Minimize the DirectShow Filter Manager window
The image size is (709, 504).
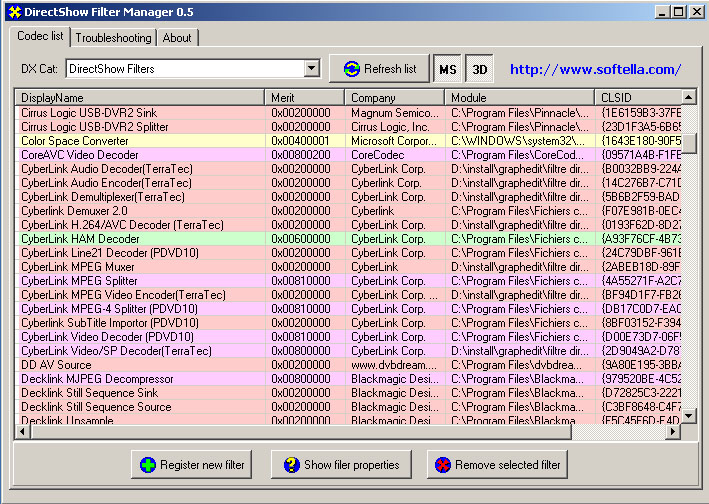tap(662, 12)
